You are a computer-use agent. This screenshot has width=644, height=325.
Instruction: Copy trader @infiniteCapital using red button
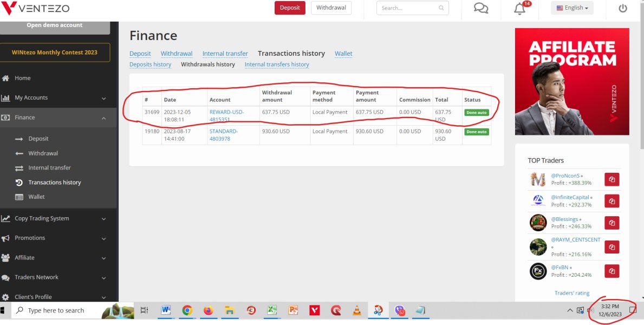pos(612,201)
